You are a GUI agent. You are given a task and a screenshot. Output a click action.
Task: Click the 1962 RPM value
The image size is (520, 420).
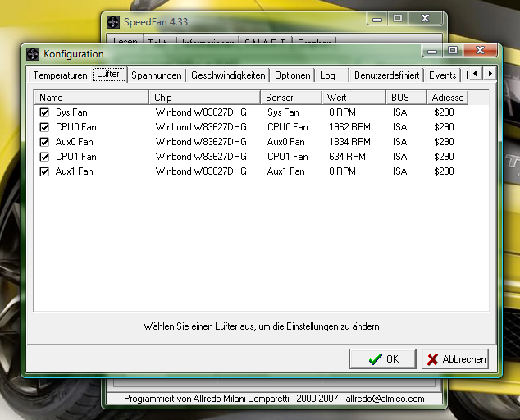point(349,127)
